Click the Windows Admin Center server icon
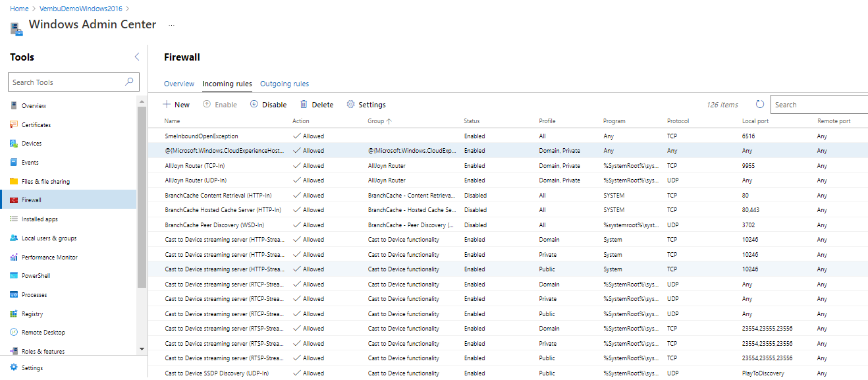 (x=16, y=28)
